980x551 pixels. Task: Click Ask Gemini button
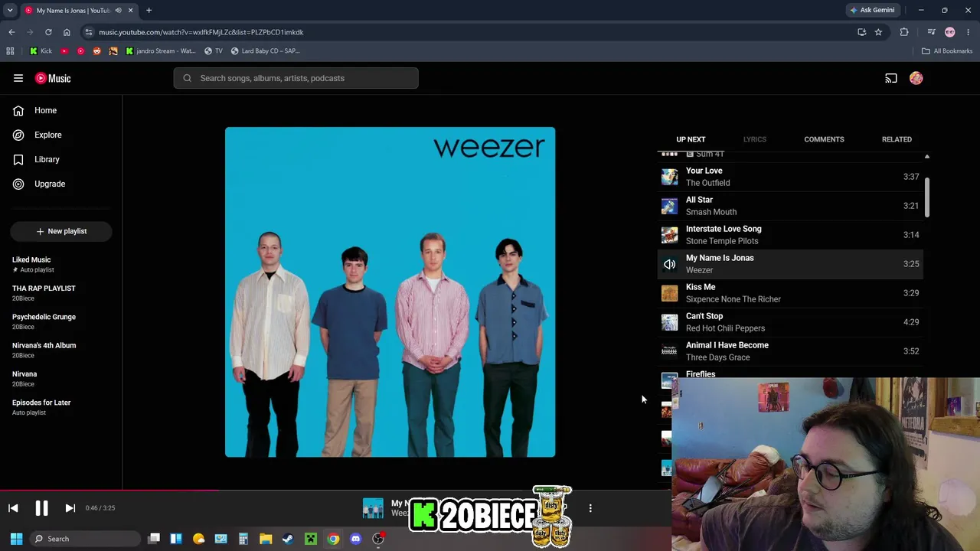coord(872,10)
